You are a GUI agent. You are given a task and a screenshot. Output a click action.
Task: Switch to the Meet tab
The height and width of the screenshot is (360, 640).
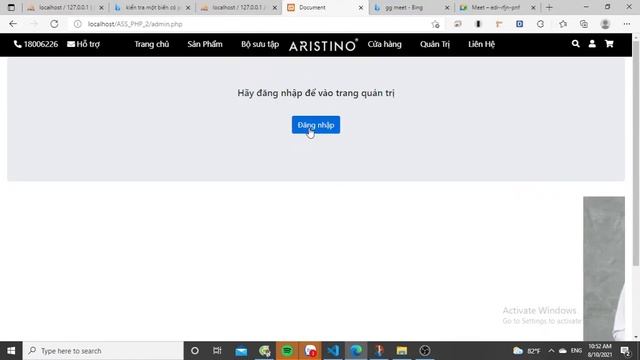click(498, 7)
